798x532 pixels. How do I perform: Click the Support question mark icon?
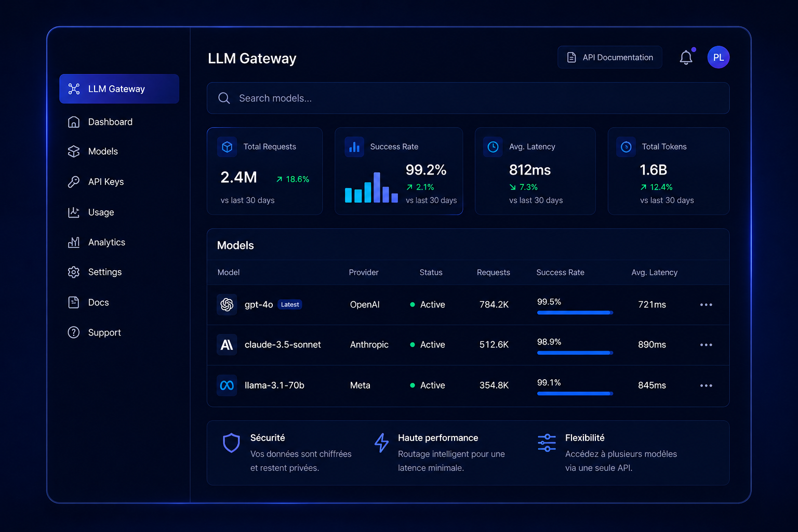74,332
